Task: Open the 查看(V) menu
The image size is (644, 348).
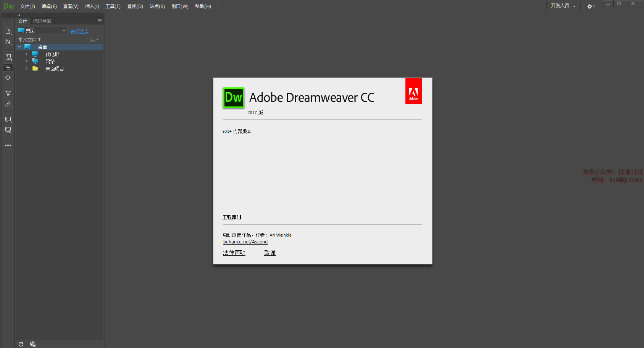Action: click(x=71, y=6)
